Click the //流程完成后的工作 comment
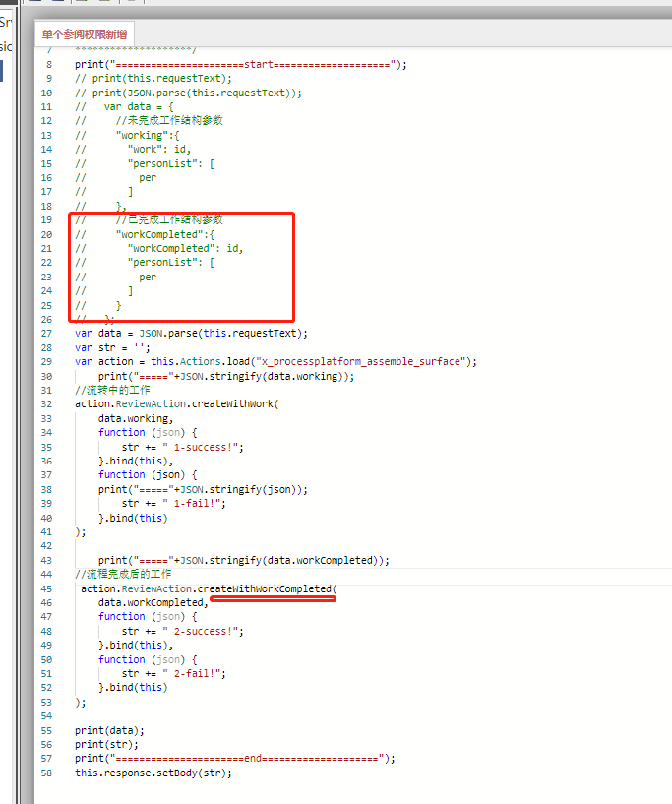 tap(123, 574)
